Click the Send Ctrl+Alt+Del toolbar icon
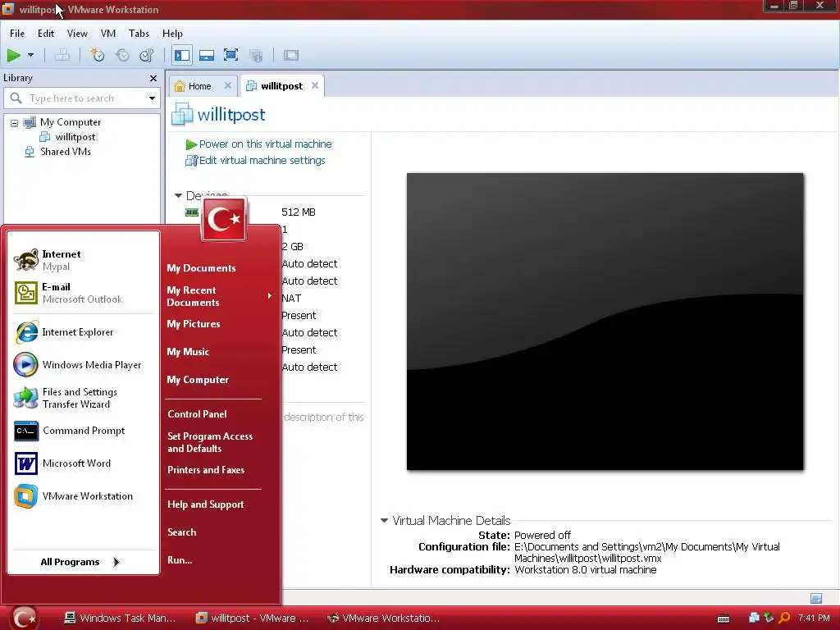840x630 pixels. click(62, 55)
